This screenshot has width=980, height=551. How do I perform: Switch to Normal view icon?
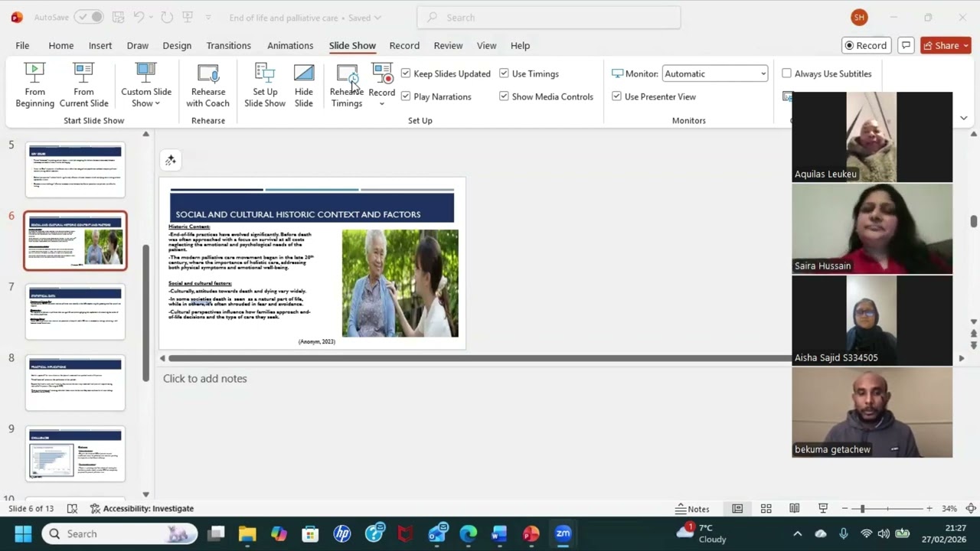pos(737,509)
